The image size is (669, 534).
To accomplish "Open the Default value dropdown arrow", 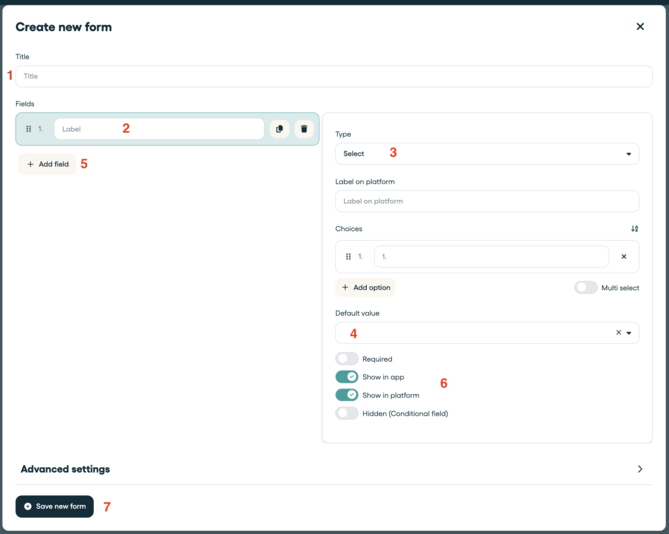I will coord(629,333).
